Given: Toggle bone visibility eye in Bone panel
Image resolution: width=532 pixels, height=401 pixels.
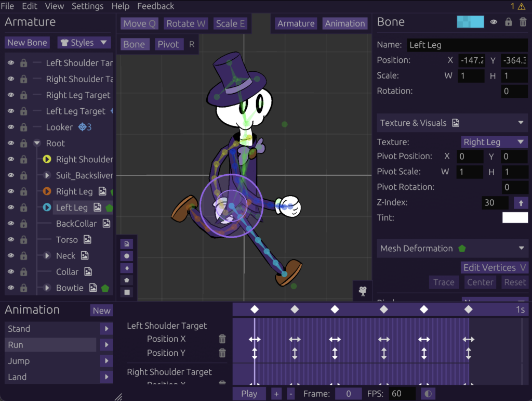Looking at the screenshot, I should 494,22.
